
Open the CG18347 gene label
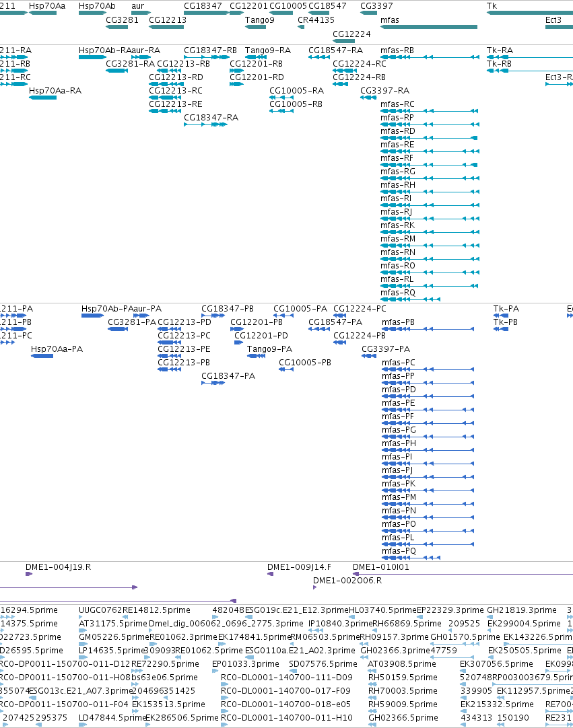(203, 6)
